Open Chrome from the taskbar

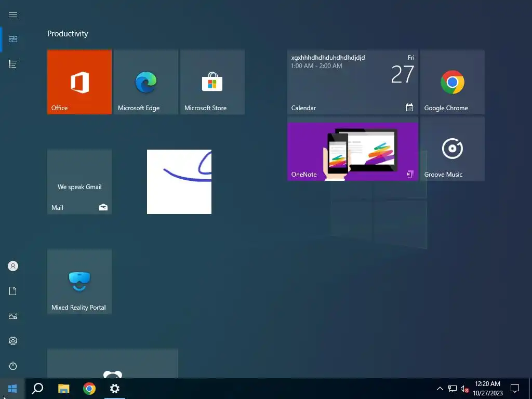pyautogui.click(x=89, y=389)
